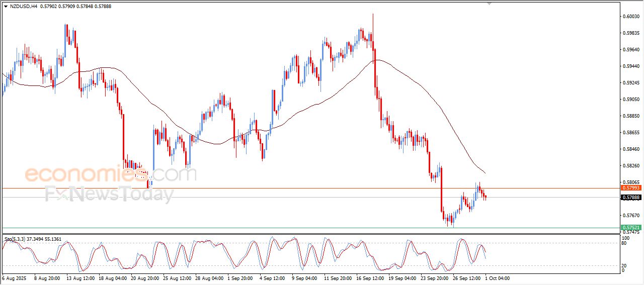Click the black 0.57888 current price tag
This screenshot has height=285, width=644.
630,198
